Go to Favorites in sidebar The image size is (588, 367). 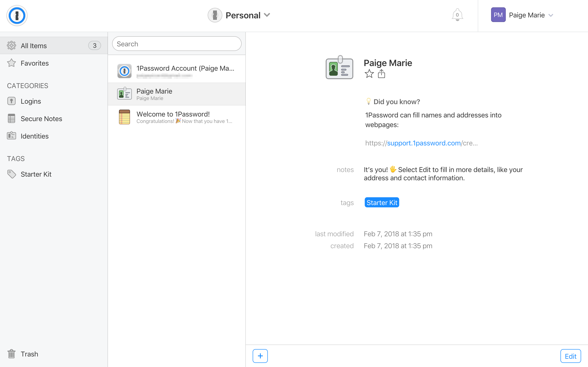click(34, 63)
